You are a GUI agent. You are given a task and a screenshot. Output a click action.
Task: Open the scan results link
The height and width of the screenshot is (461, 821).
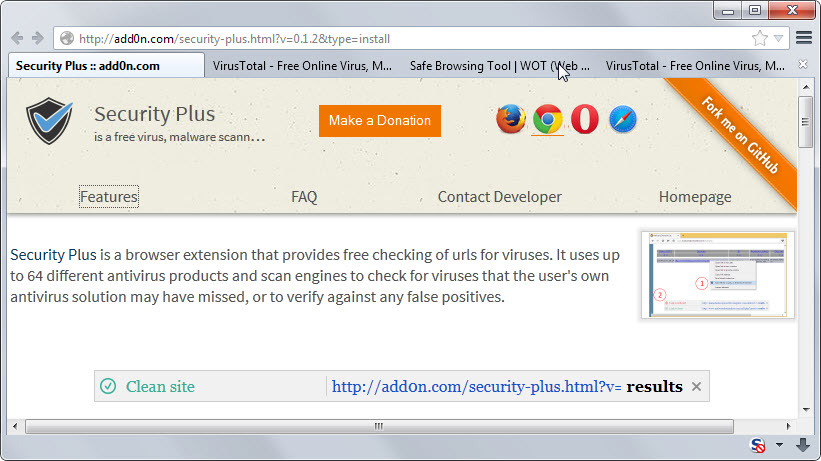pyautogui.click(x=654, y=387)
